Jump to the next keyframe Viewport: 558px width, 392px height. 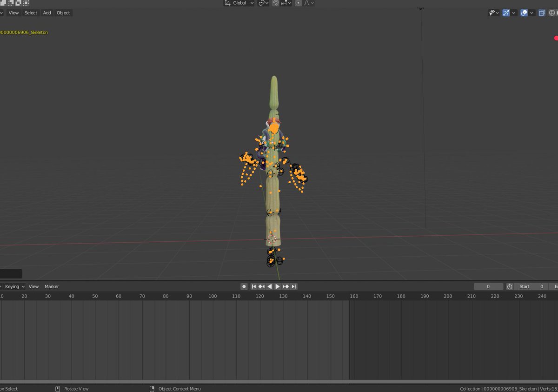pos(286,286)
